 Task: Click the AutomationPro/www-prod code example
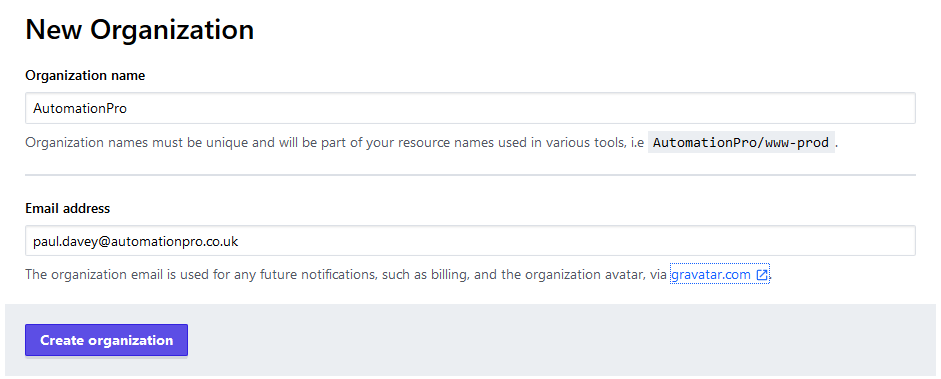[741, 143]
